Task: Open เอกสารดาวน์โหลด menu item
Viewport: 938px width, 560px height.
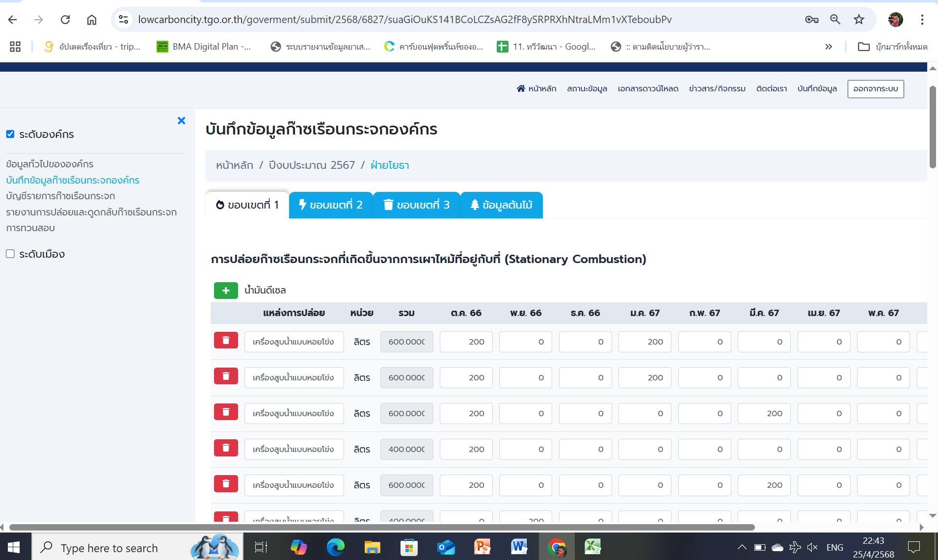Action: (648, 89)
